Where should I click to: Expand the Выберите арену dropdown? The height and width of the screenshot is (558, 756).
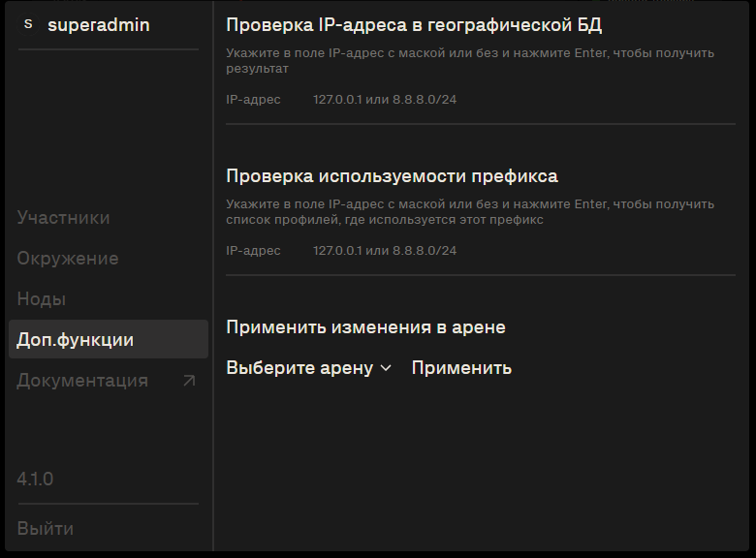(308, 368)
